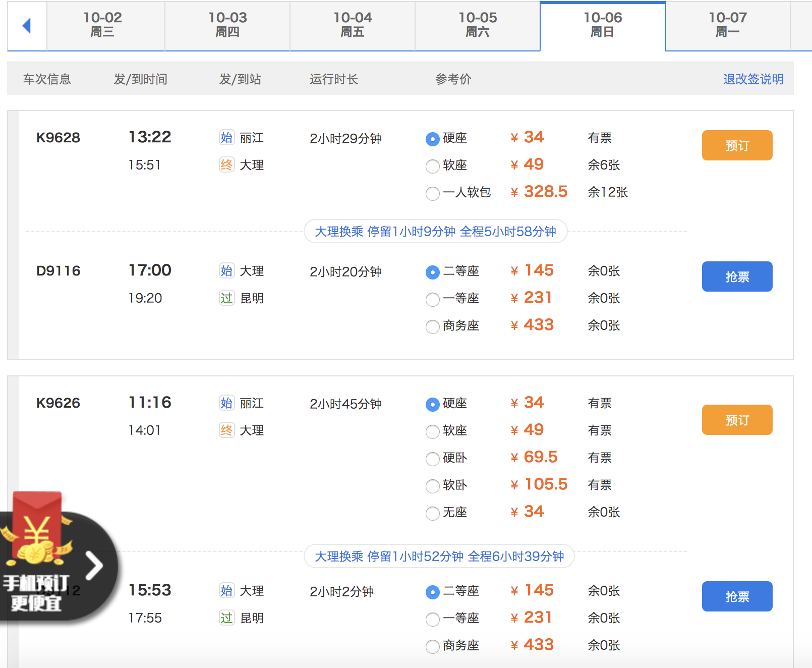812x668 pixels.
Task: Open the 退改签说明 refund policy link
Action: (752, 79)
